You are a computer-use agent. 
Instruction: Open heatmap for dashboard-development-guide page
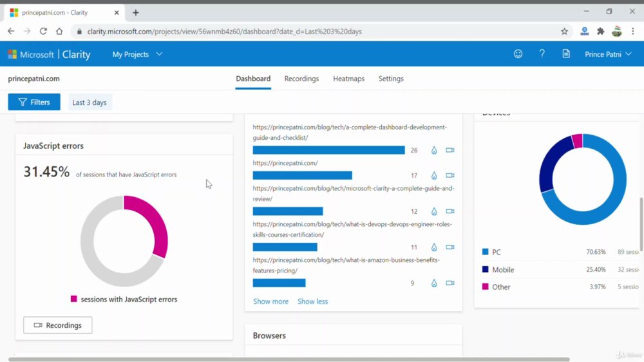[x=433, y=150]
